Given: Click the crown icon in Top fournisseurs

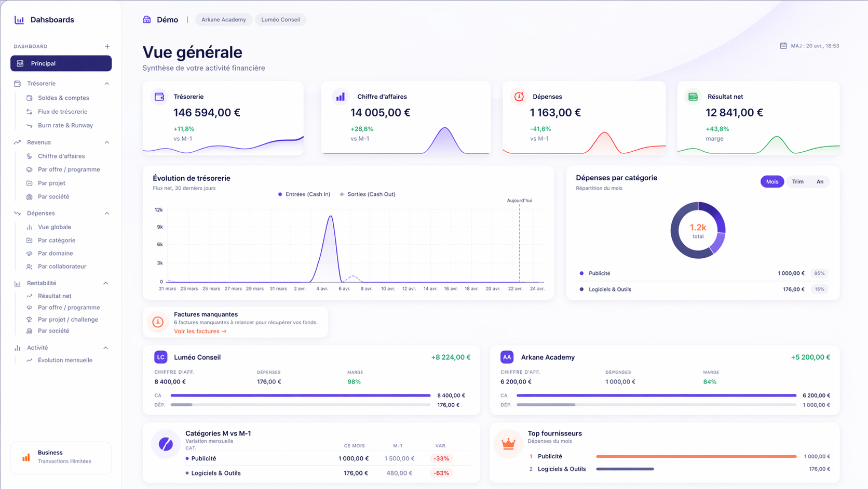Looking at the screenshot, I should point(508,444).
